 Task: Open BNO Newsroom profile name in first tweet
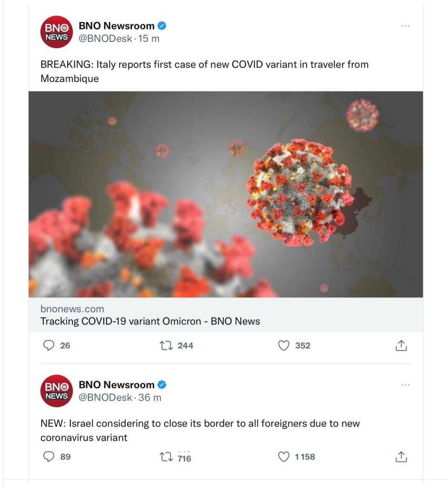point(117,26)
